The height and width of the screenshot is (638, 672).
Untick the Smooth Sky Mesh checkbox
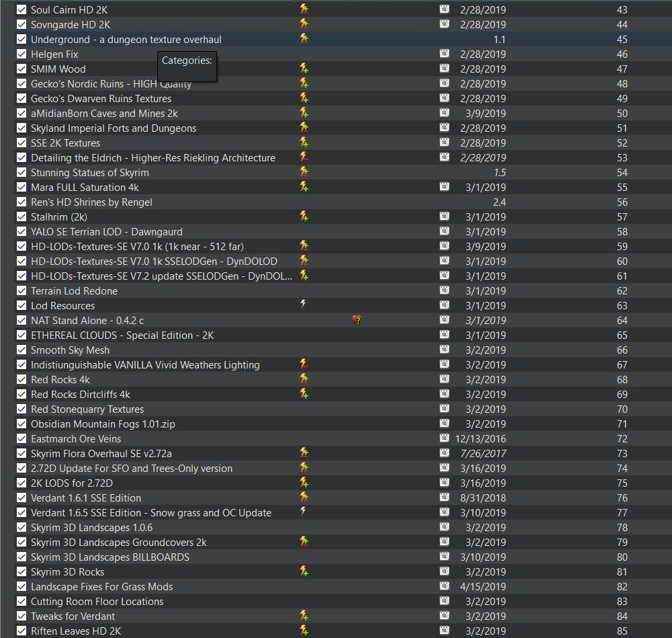[x=22, y=350]
